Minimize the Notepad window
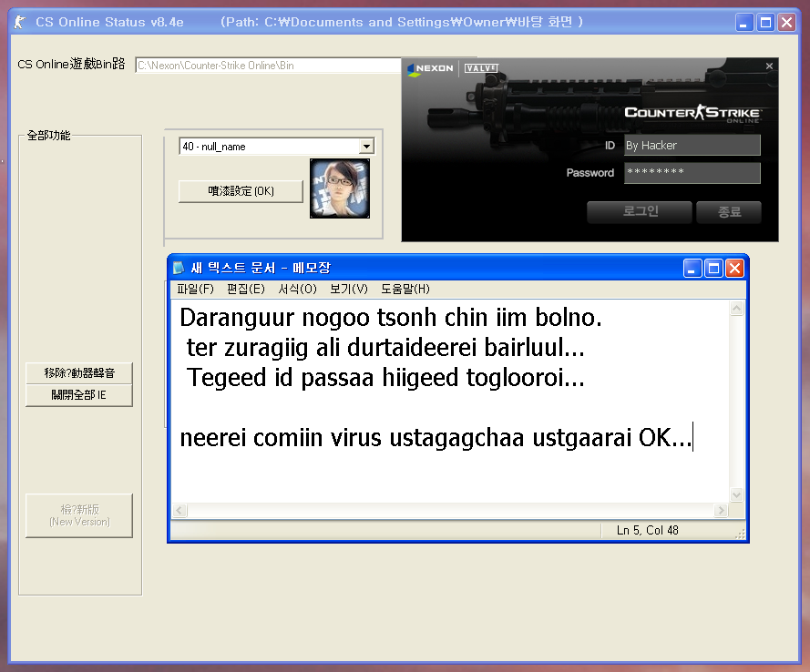This screenshot has width=810, height=672. tap(692, 269)
